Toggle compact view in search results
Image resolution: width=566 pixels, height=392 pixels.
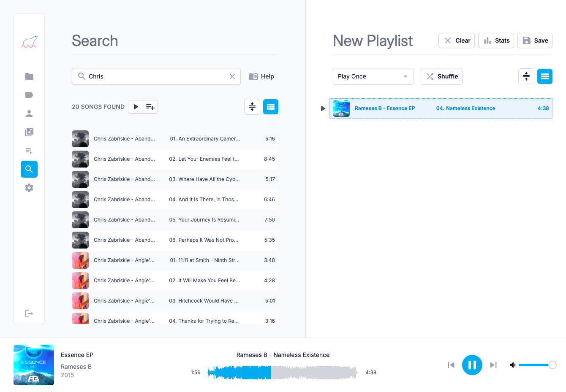(252, 107)
